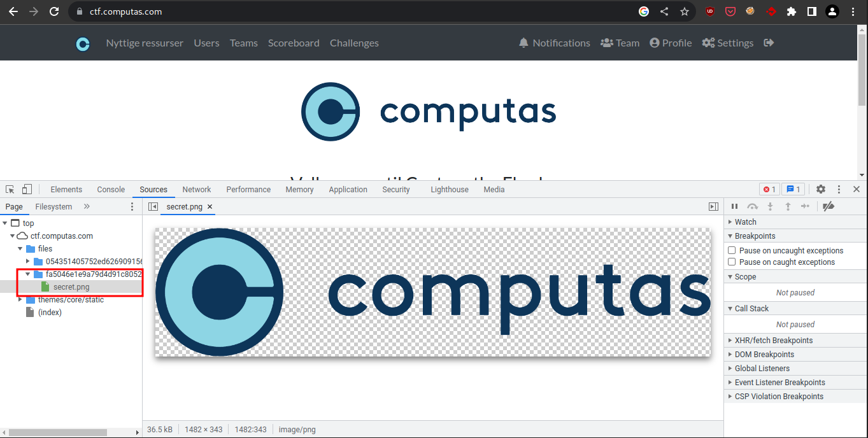Enable Pause on uncaught exceptions
The height and width of the screenshot is (438, 868).
[732, 251]
